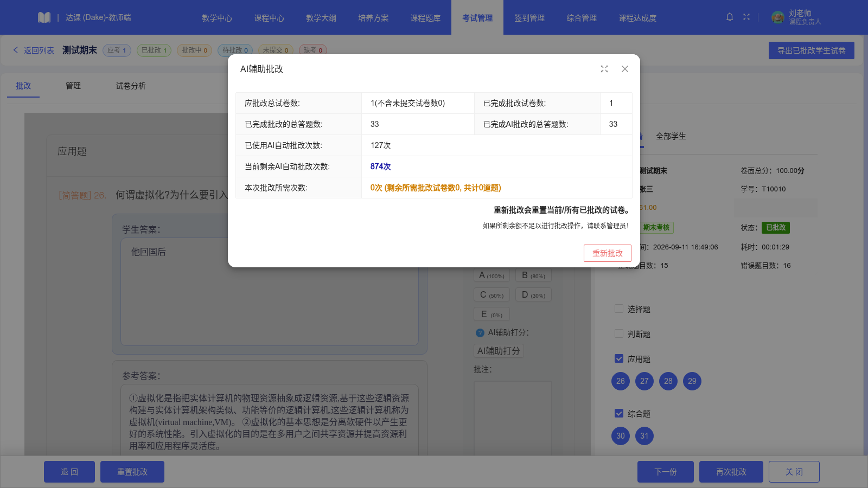Toggle fullscreen icon in header
The width and height of the screenshot is (868, 488).
[x=746, y=17]
